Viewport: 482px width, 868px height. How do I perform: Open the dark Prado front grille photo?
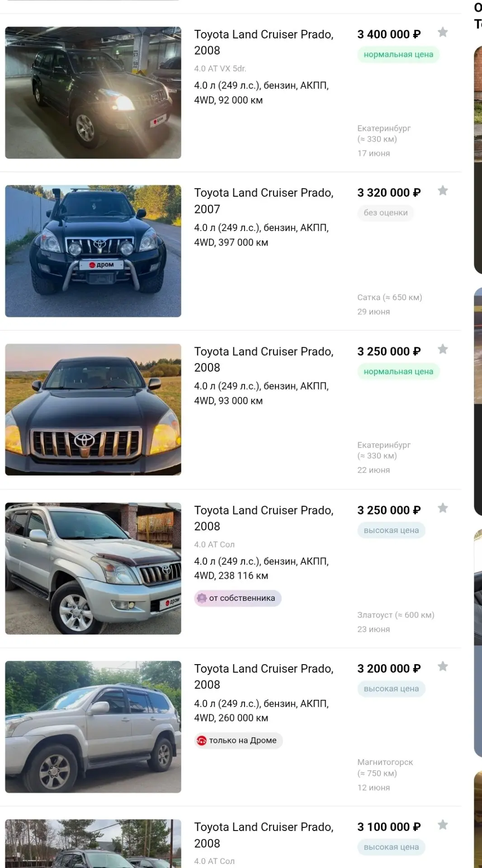(x=93, y=410)
